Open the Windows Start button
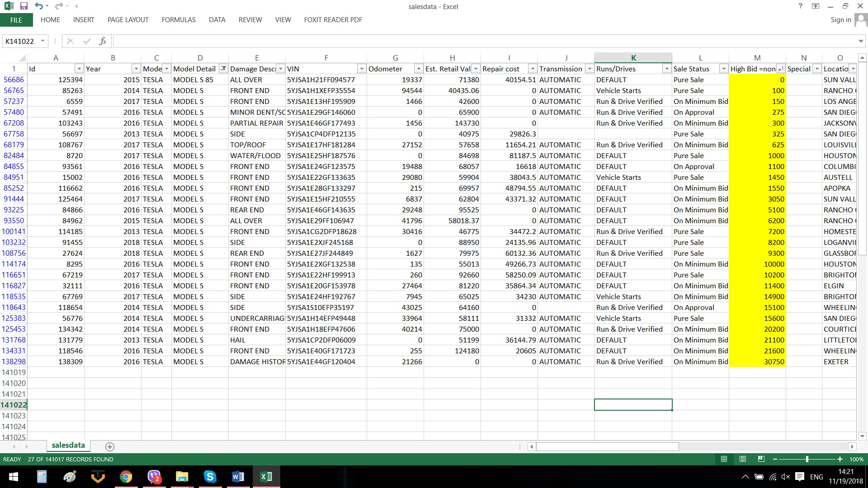This screenshot has height=488, width=868. 14,477
